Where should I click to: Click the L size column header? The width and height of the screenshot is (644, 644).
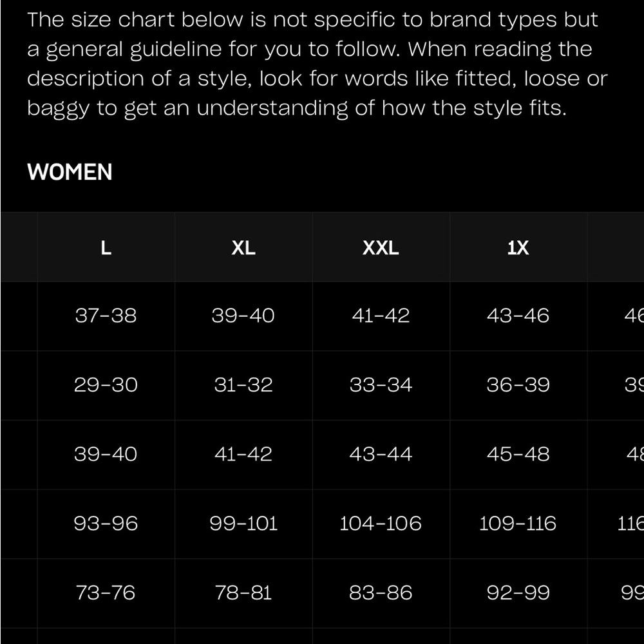(106, 247)
